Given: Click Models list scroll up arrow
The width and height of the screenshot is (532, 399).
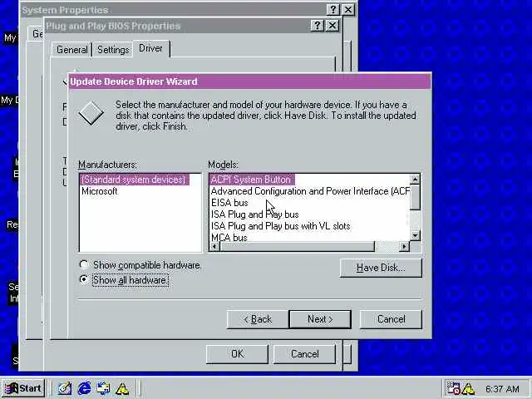Looking at the screenshot, I should point(415,180).
